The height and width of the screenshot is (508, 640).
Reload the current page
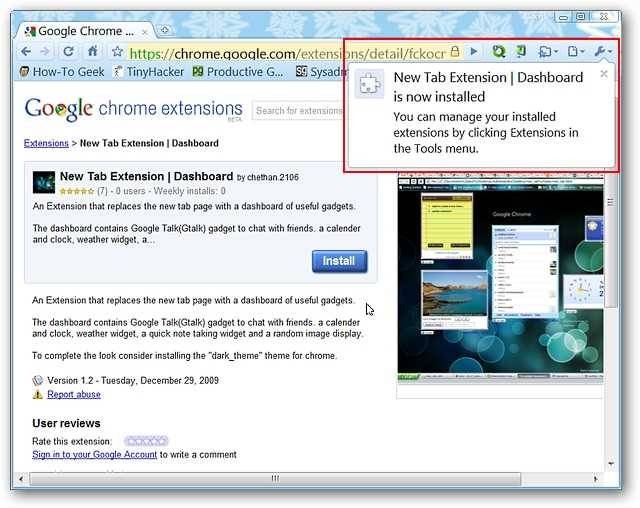[x=69, y=51]
